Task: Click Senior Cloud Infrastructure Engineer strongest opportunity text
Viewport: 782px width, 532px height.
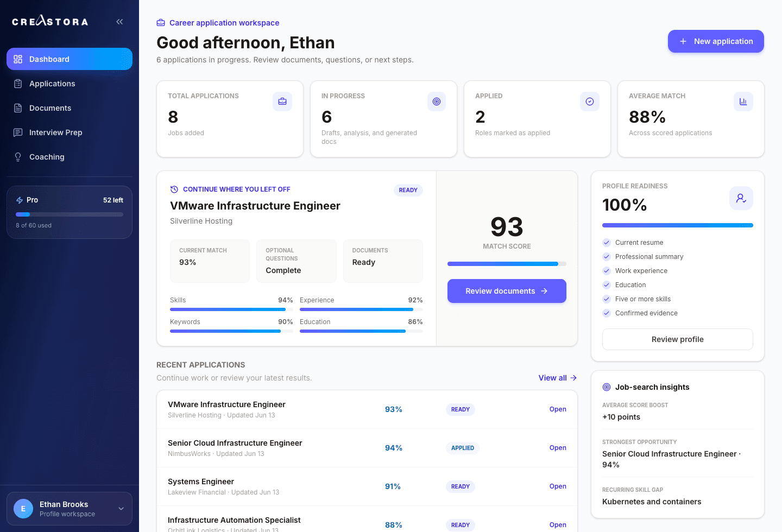Action: [x=672, y=459]
